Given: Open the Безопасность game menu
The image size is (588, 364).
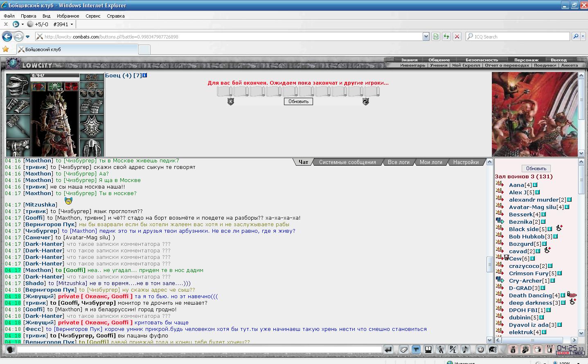Looking at the screenshot, I should pyautogui.click(x=482, y=60).
